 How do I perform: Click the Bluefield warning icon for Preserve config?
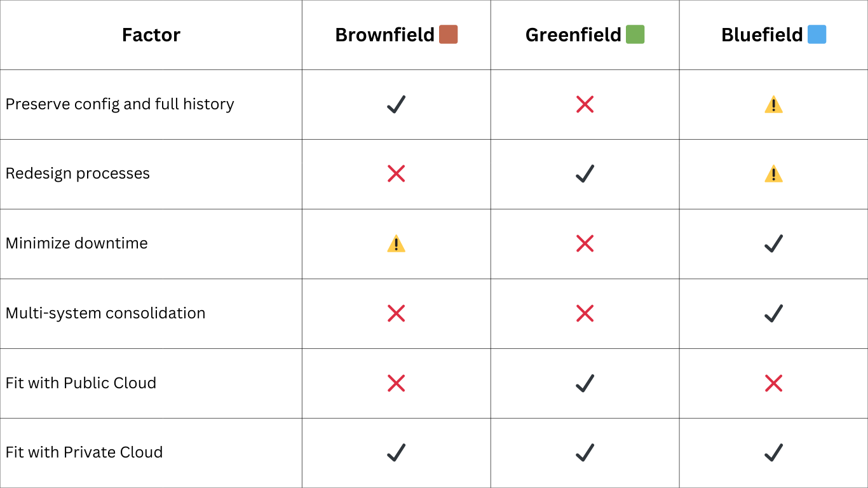coord(773,105)
